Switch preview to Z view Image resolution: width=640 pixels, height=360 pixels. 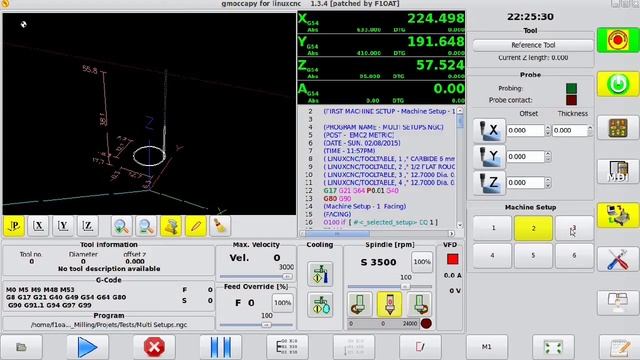click(x=88, y=226)
